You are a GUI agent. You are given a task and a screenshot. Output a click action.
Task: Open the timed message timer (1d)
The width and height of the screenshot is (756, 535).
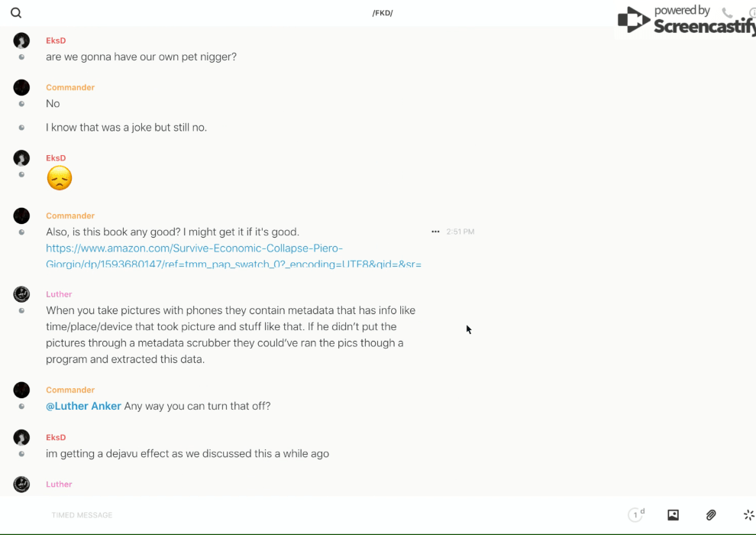click(636, 515)
